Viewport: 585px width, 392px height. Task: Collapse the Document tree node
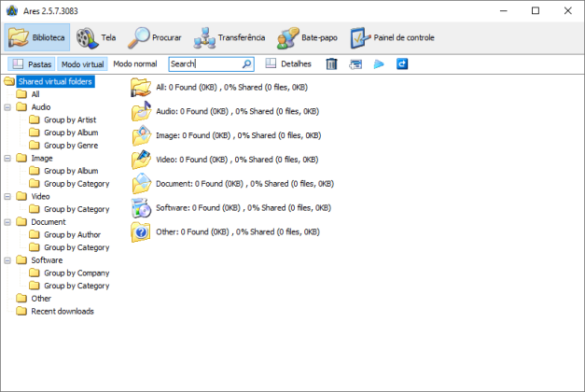[7, 222]
